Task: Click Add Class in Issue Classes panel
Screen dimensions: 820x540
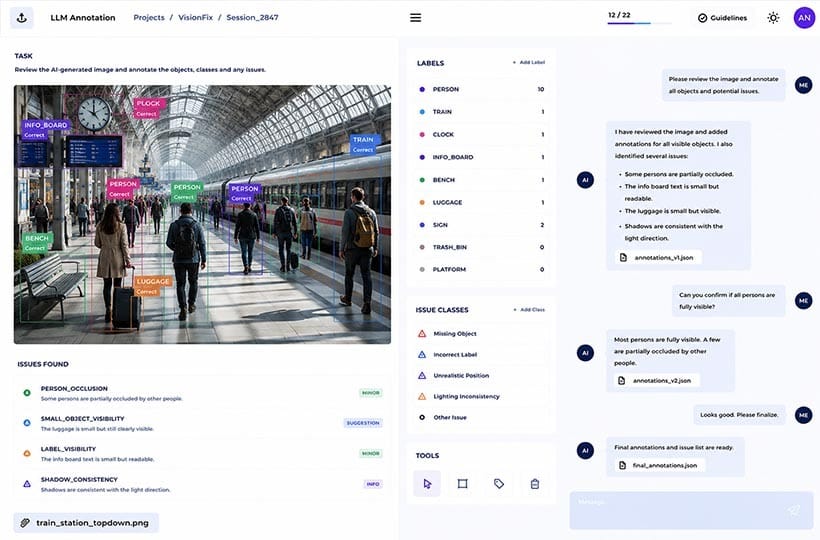Action: click(529, 309)
